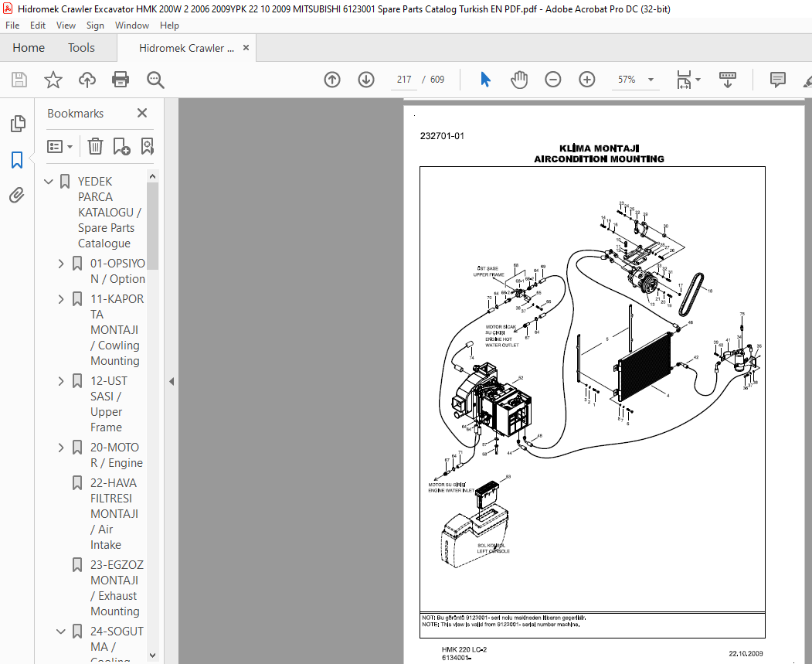Close the Bookmarks panel
This screenshot has height=664, width=812.
[142, 113]
